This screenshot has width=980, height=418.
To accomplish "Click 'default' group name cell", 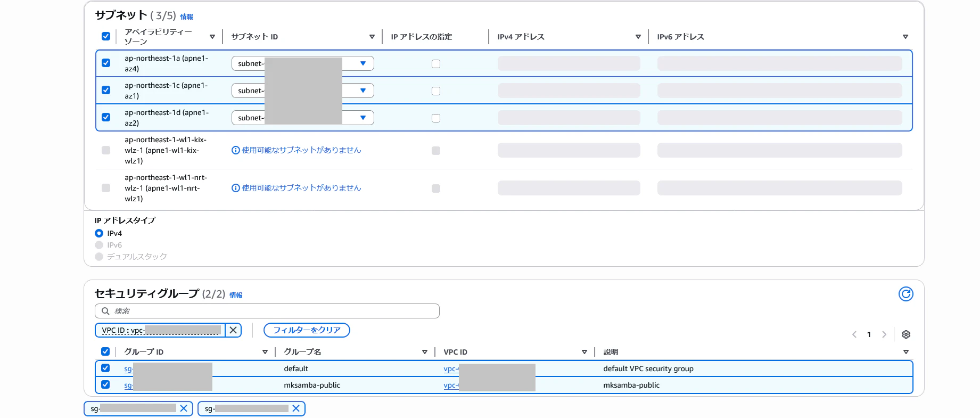I will click(296, 368).
